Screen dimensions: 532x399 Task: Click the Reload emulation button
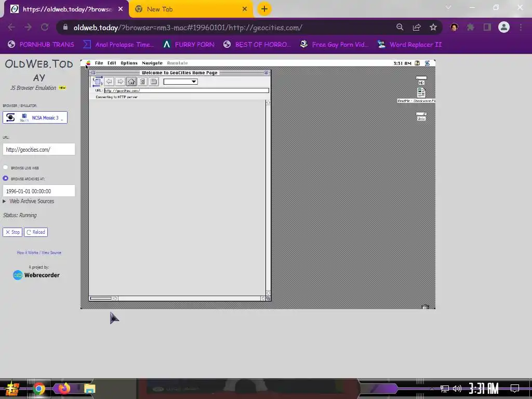pyautogui.click(x=36, y=232)
